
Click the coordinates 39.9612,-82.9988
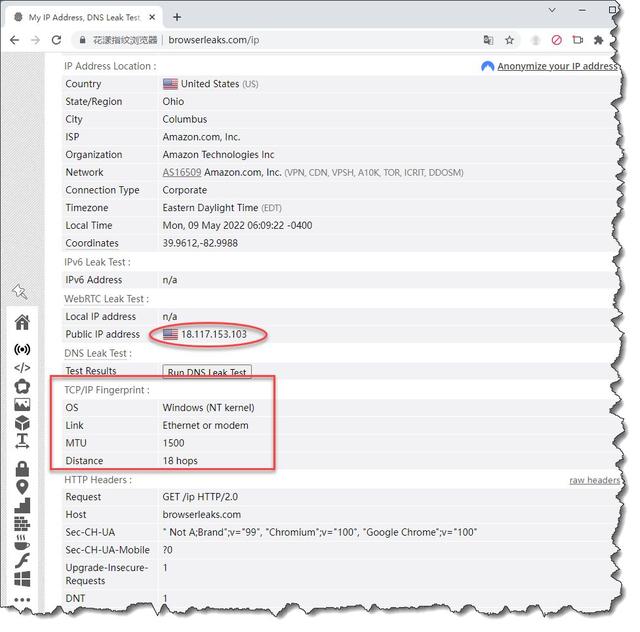[200, 243]
